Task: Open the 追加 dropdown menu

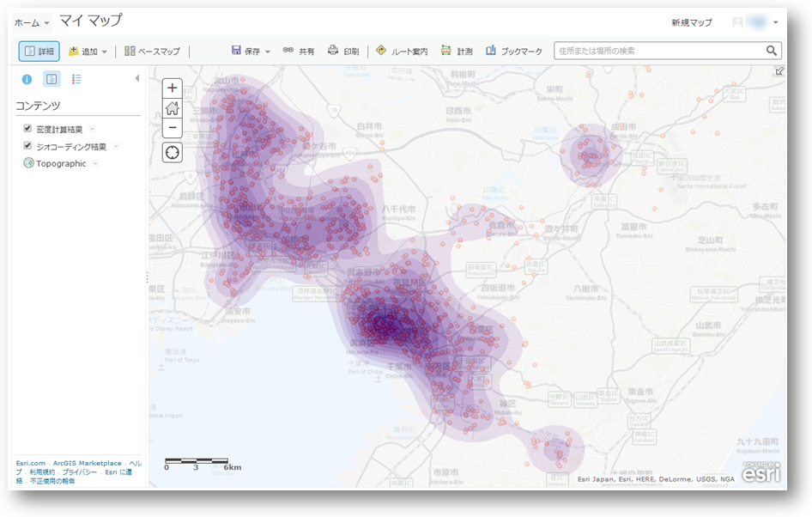Action: (88, 52)
